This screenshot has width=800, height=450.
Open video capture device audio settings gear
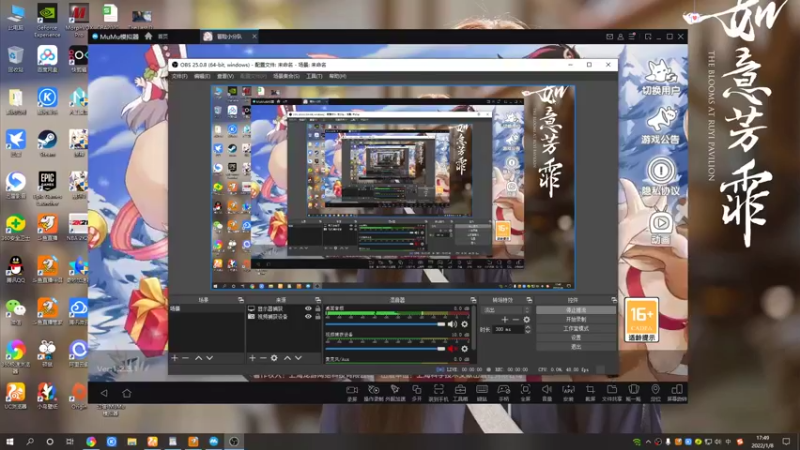pos(464,349)
